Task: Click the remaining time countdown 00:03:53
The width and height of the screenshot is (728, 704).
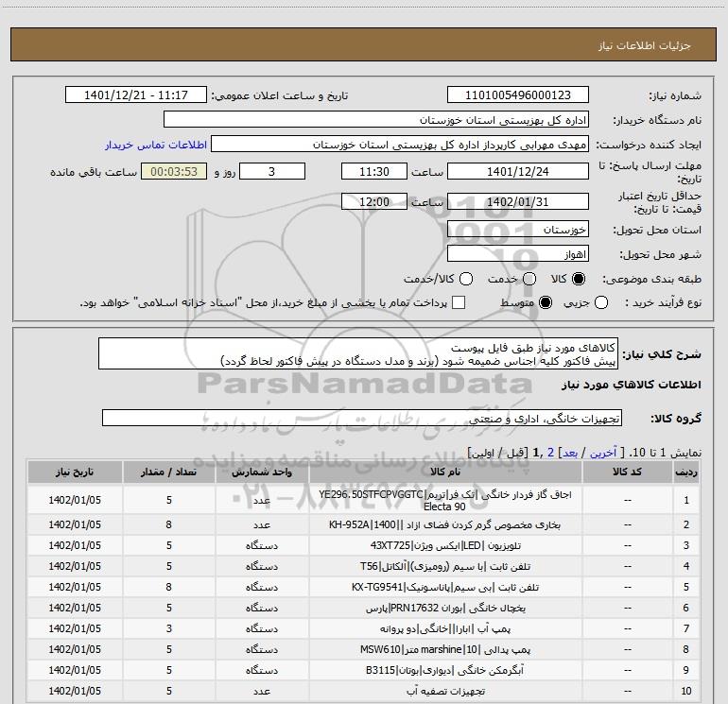Action: 174,171
